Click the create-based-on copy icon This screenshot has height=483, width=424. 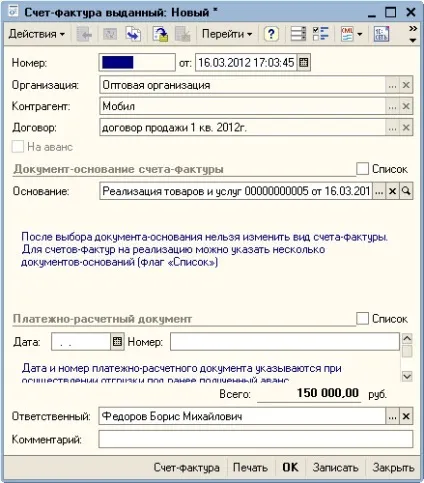point(134,34)
